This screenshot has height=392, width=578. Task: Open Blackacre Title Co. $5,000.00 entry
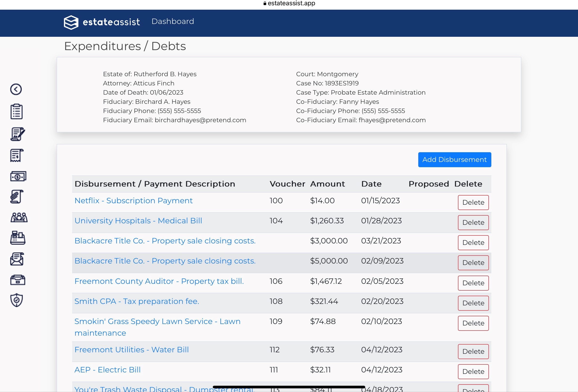pos(165,261)
